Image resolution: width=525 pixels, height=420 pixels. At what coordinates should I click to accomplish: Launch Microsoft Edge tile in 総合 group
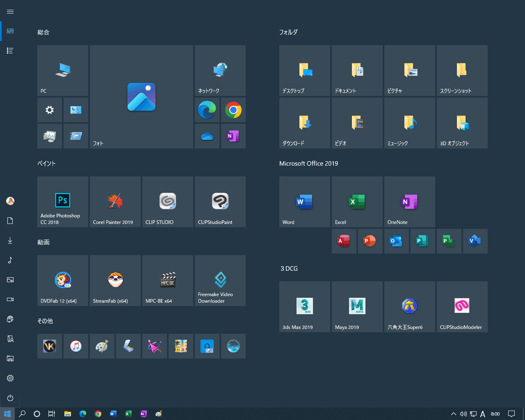pos(207,110)
